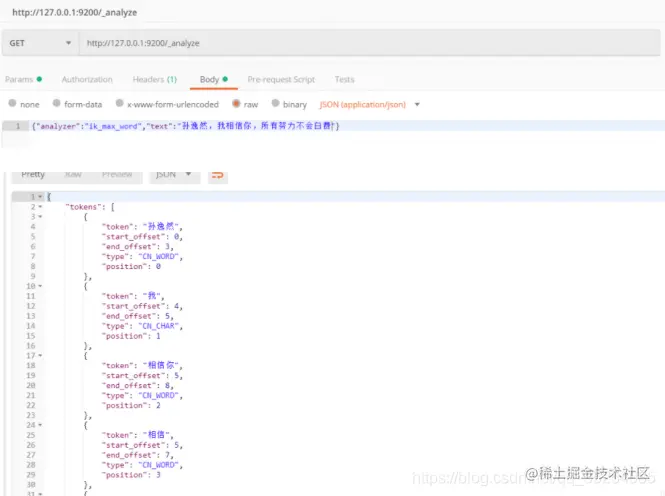665x496 pixels.
Task: Open the JSON (application/json) content type dropdown
Action: click(369, 104)
